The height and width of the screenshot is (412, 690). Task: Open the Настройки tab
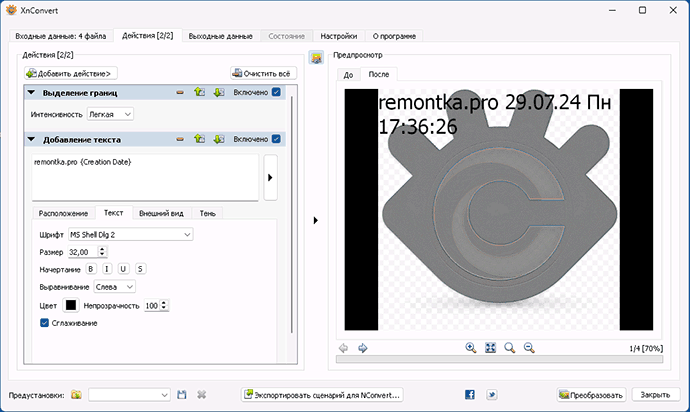tap(338, 36)
